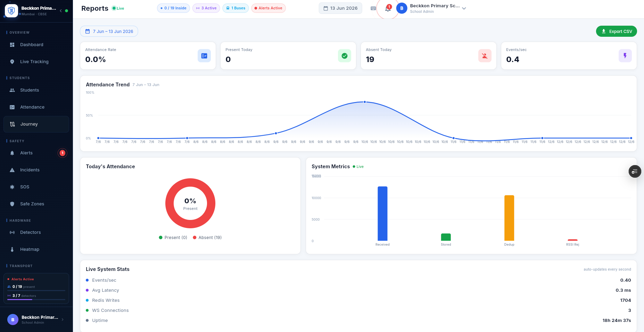Open the Students section
This screenshot has width=644, height=332.
pos(36,90)
